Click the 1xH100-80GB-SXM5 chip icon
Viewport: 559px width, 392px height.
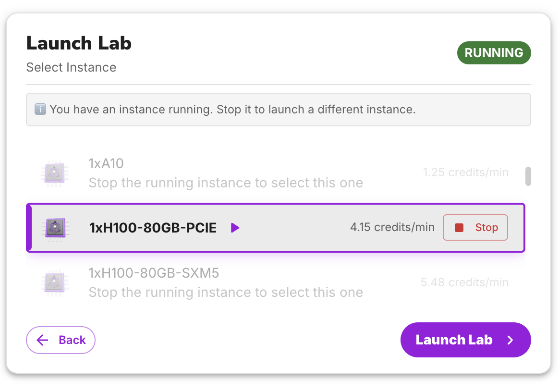(54, 283)
